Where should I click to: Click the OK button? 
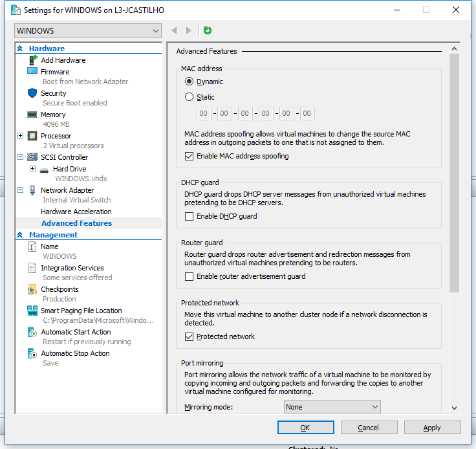(306, 428)
